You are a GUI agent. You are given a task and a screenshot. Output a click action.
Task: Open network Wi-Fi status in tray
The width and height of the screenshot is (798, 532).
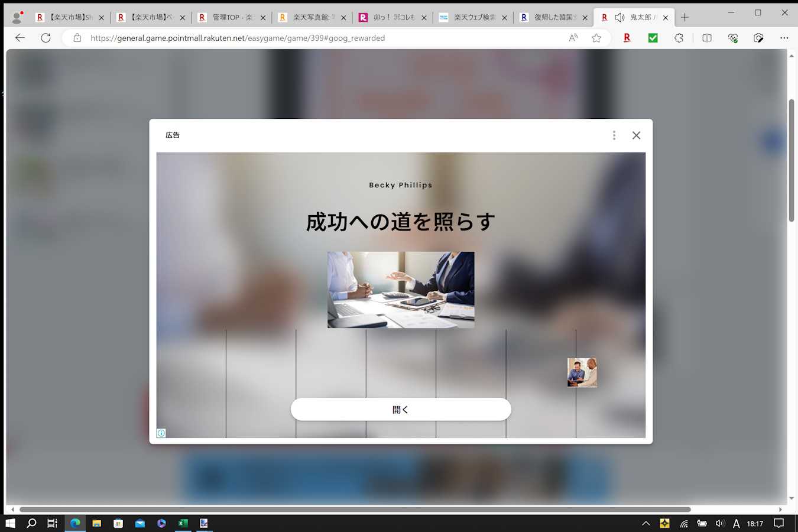(684, 523)
